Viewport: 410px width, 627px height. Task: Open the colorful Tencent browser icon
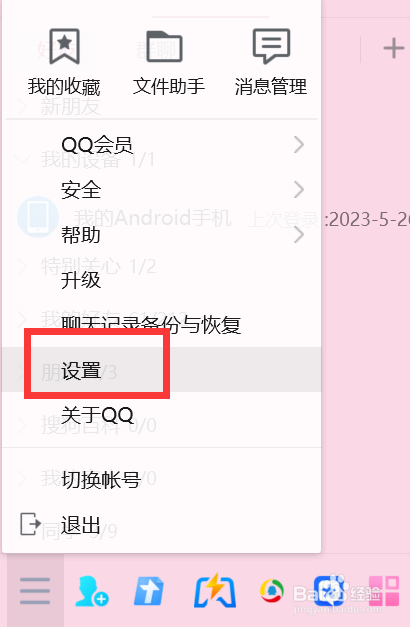pyautogui.click(x=272, y=591)
